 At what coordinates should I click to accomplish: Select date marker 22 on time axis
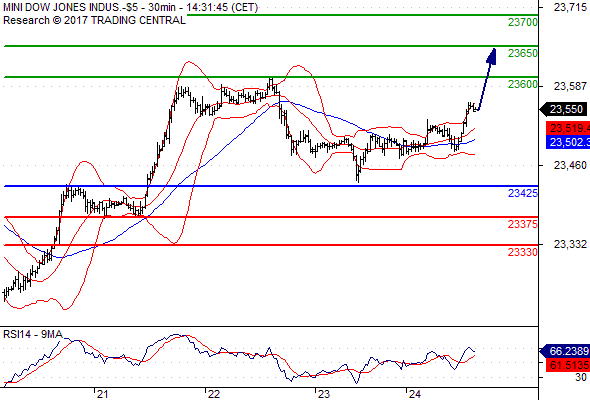pyautogui.click(x=213, y=394)
